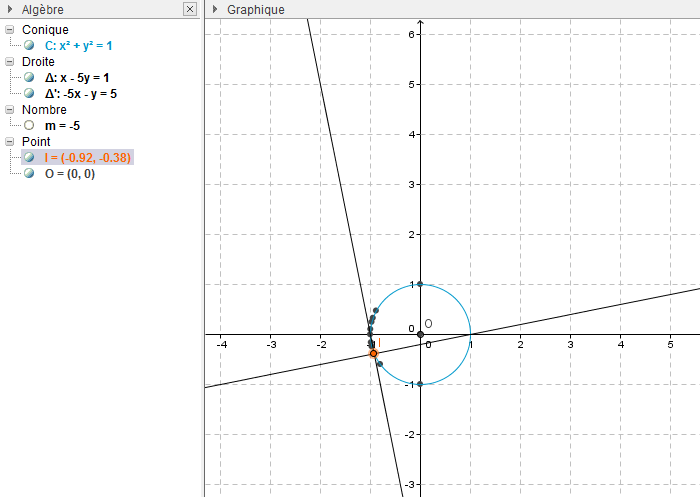Collapse the Conique category
Viewport: 700px width, 497px height.
(10, 30)
